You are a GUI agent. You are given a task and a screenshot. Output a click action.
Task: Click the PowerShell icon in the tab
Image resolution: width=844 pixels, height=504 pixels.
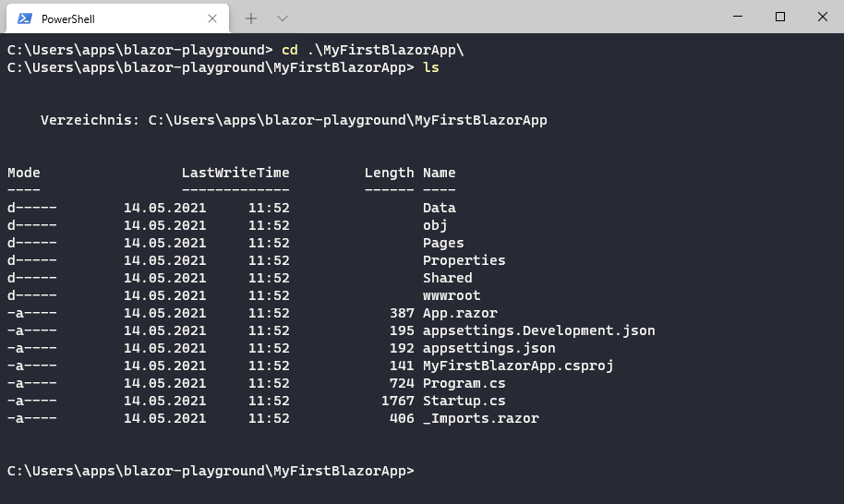(25, 18)
